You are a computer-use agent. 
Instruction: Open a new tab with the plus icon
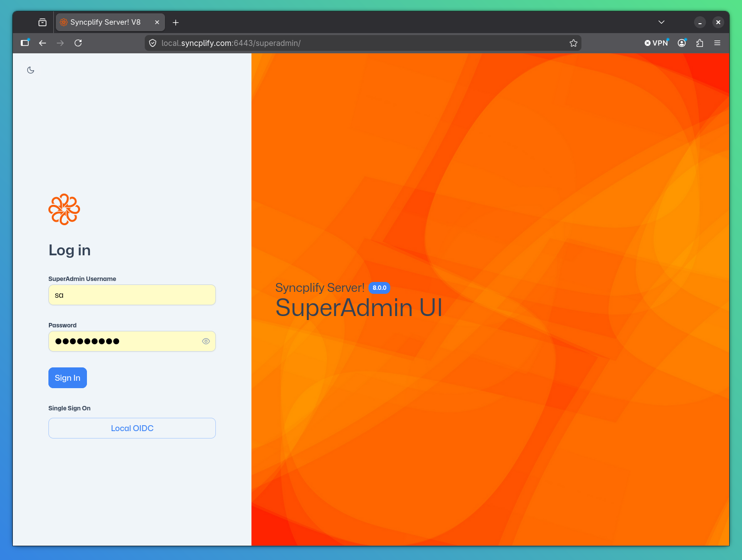tap(175, 22)
